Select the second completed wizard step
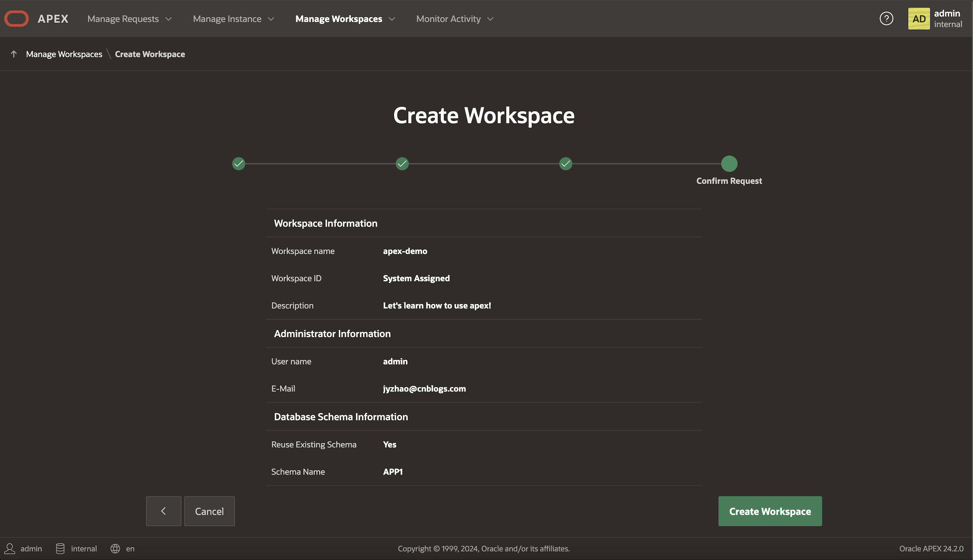The image size is (973, 560). point(402,164)
